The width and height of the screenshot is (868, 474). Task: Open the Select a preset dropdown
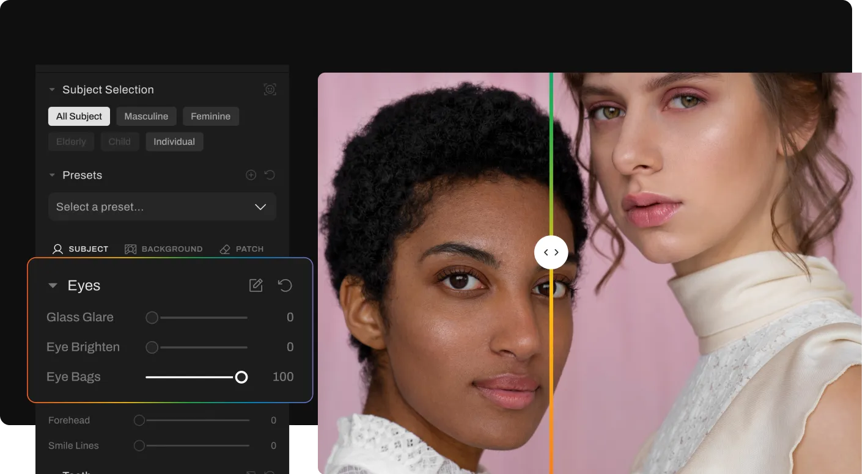coord(162,207)
